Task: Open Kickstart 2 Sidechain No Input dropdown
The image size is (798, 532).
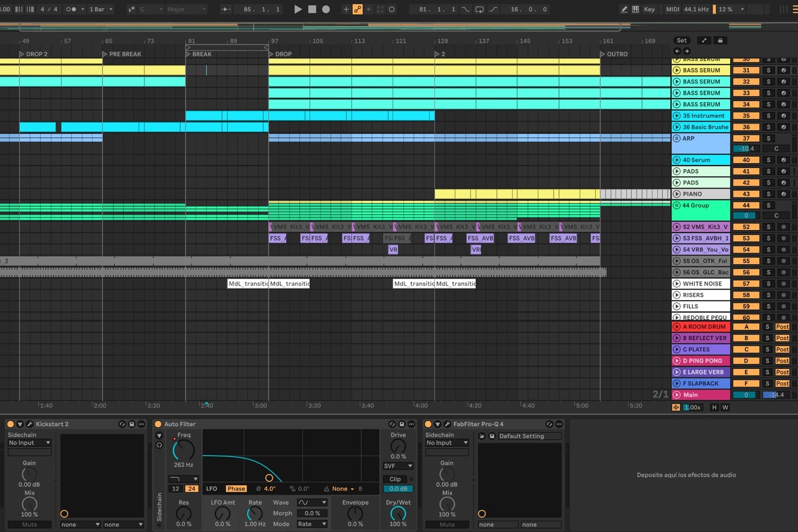Action: (x=30, y=443)
